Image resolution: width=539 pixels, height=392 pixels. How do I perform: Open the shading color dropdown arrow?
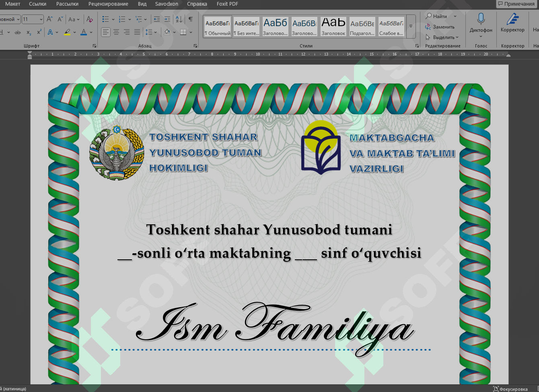174,32
